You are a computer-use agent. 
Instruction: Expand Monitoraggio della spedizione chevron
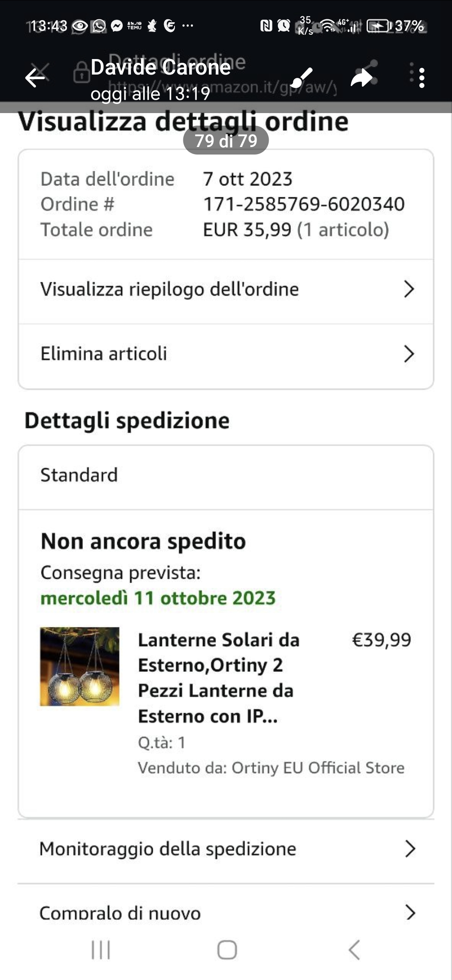tap(411, 849)
